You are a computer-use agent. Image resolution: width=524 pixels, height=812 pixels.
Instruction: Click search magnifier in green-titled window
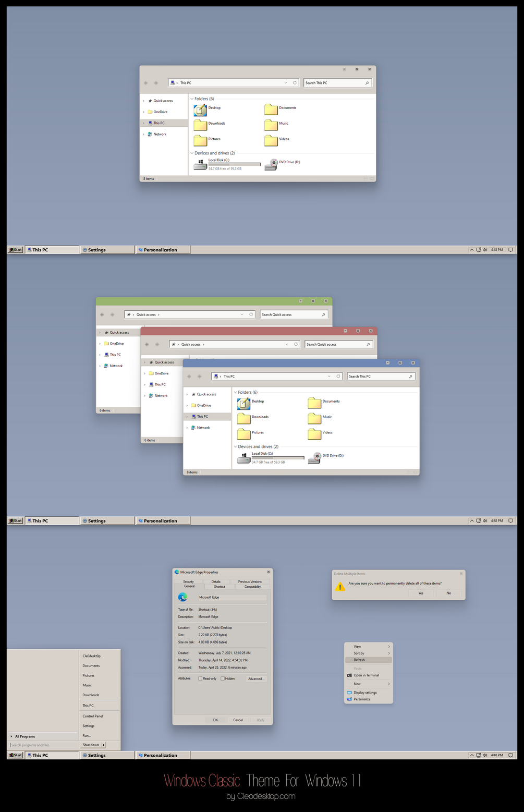323,314
